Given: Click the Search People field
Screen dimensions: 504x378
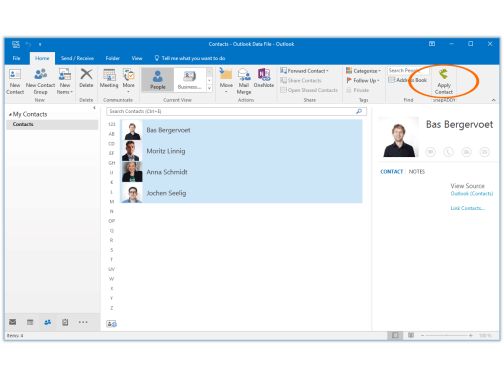Looking at the screenshot, I should [x=408, y=71].
